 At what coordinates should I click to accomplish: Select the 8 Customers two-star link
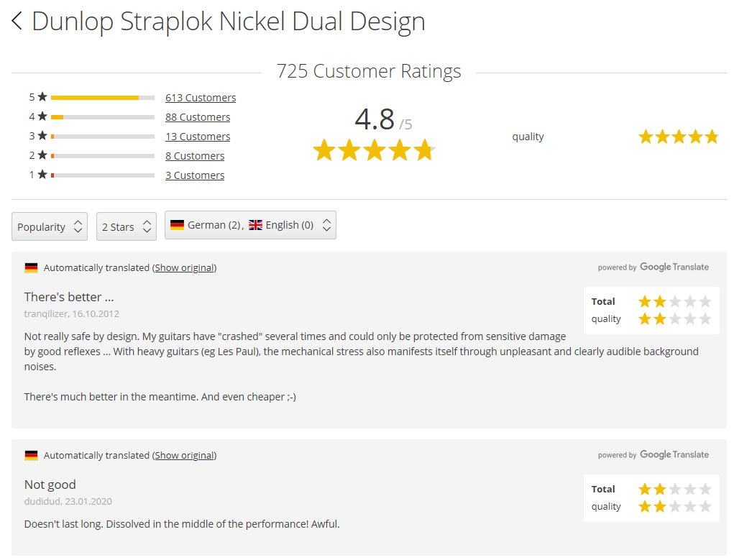click(x=195, y=156)
